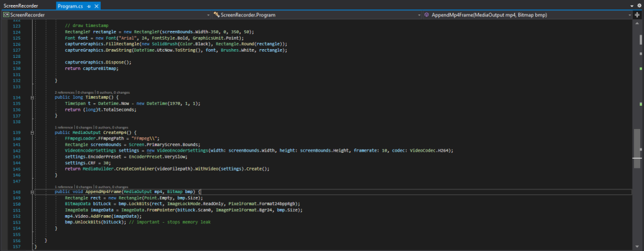Pin the Program.cs tab
The width and height of the screenshot is (644, 251).
tap(89, 6)
